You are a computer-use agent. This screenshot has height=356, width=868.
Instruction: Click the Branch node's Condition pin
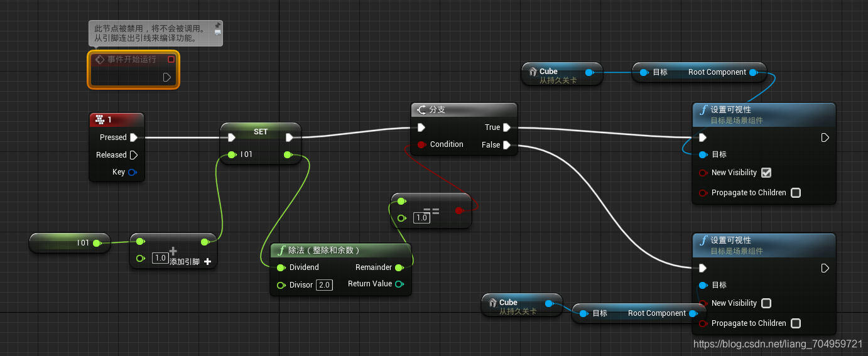(421, 144)
